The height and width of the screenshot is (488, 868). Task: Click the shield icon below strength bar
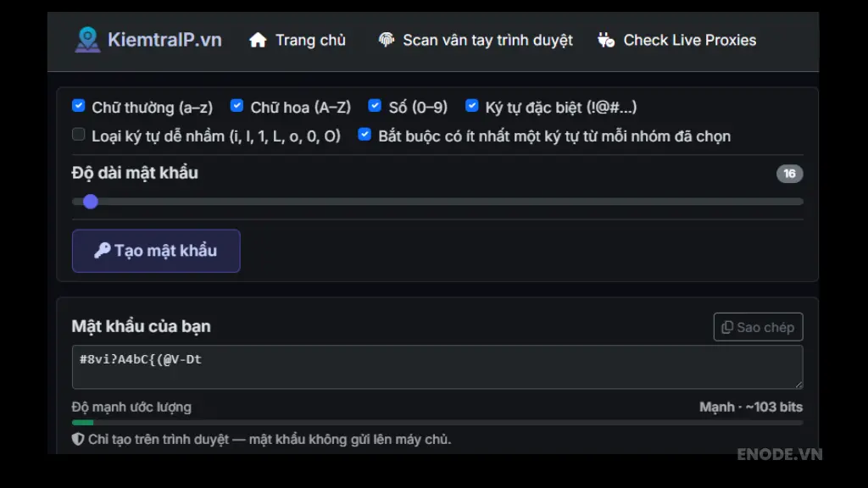[78, 440]
